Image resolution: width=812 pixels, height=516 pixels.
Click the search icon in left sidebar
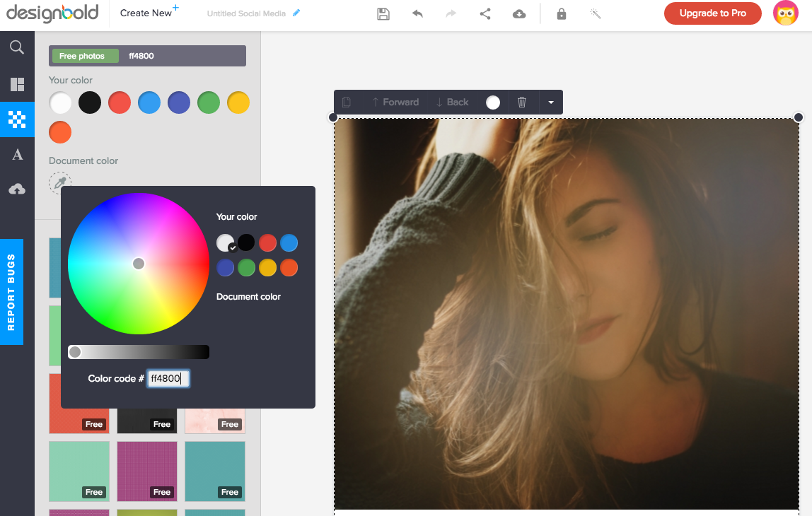click(17, 47)
